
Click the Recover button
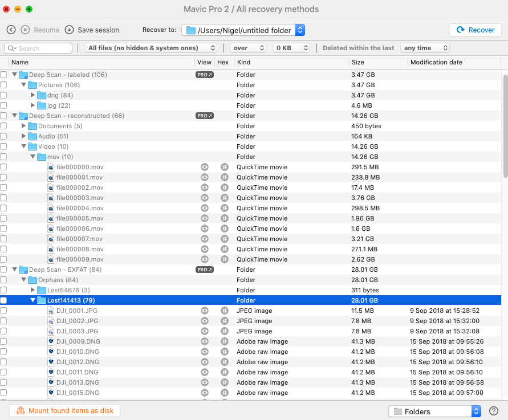coord(476,30)
